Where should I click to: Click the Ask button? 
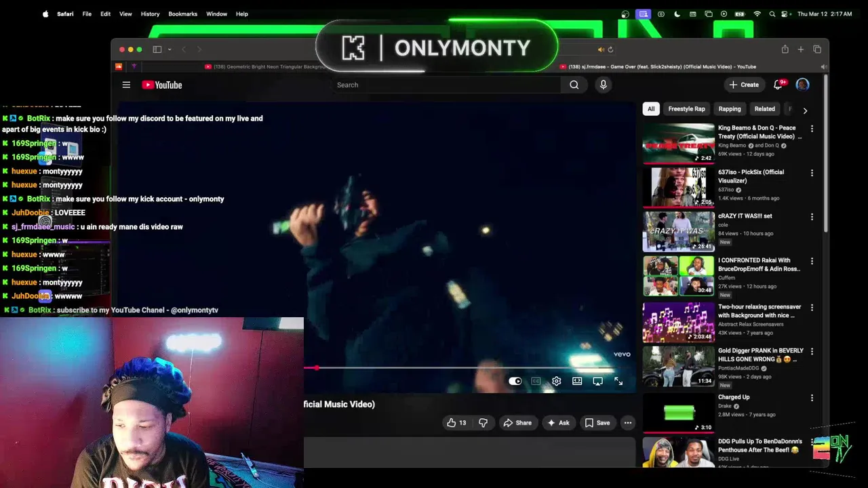pyautogui.click(x=558, y=423)
